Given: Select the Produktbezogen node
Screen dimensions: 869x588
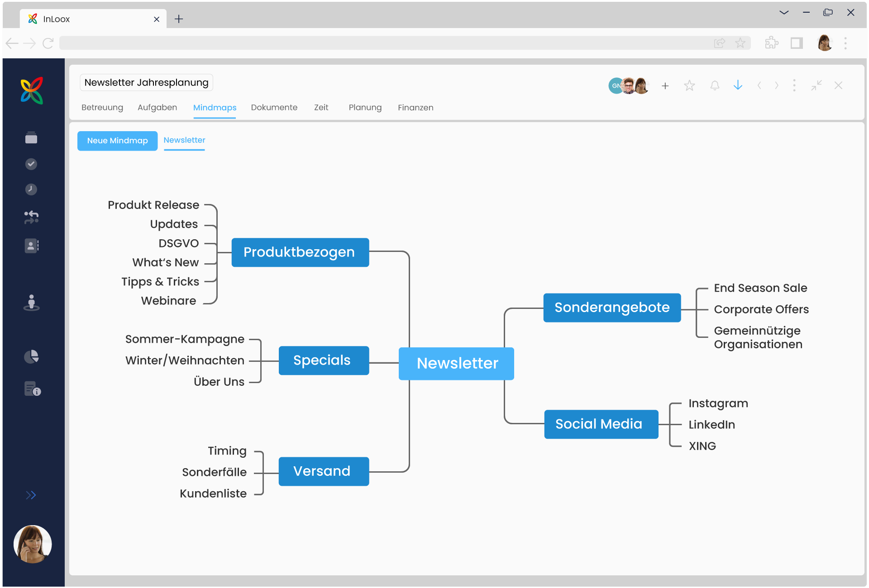Looking at the screenshot, I should pos(300,252).
